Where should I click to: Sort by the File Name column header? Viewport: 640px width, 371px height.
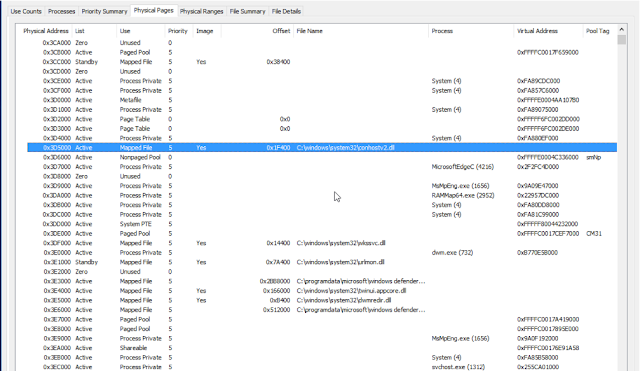(x=309, y=31)
